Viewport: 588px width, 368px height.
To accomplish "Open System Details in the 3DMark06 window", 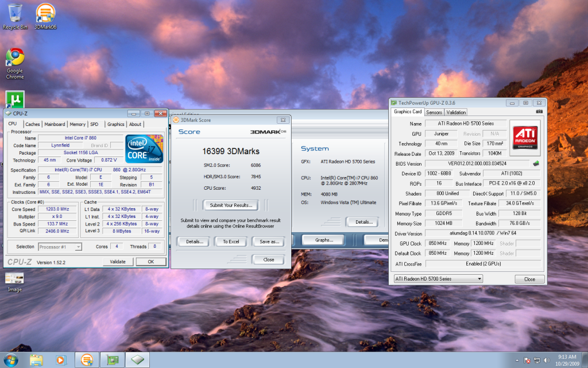I will (x=363, y=222).
